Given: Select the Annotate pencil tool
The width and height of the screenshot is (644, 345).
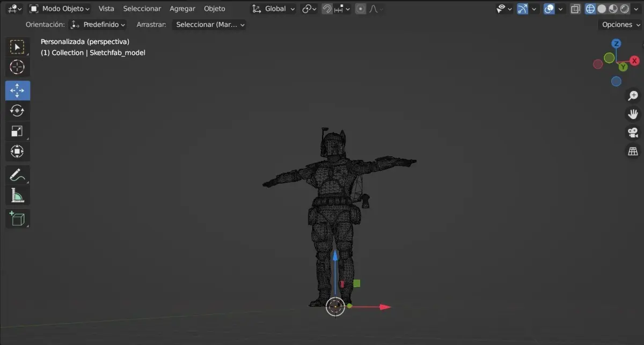Looking at the screenshot, I should click(x=18, y=175).
